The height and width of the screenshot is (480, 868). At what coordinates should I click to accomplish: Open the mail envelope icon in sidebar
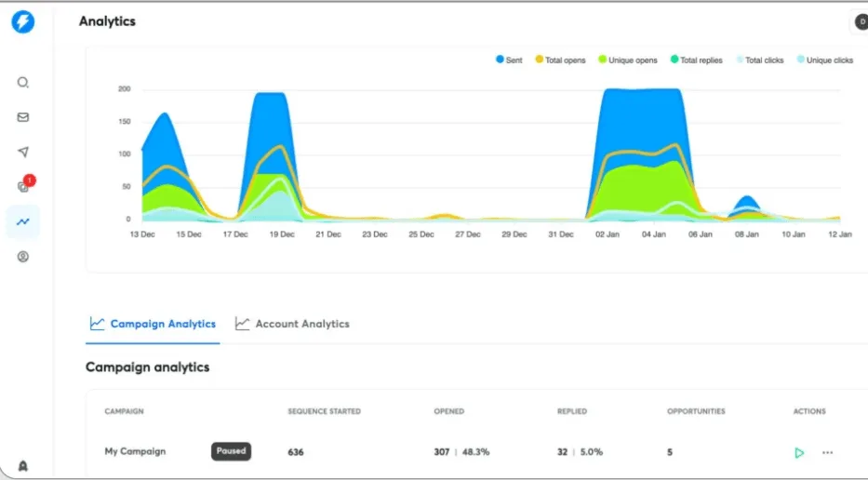23,117
